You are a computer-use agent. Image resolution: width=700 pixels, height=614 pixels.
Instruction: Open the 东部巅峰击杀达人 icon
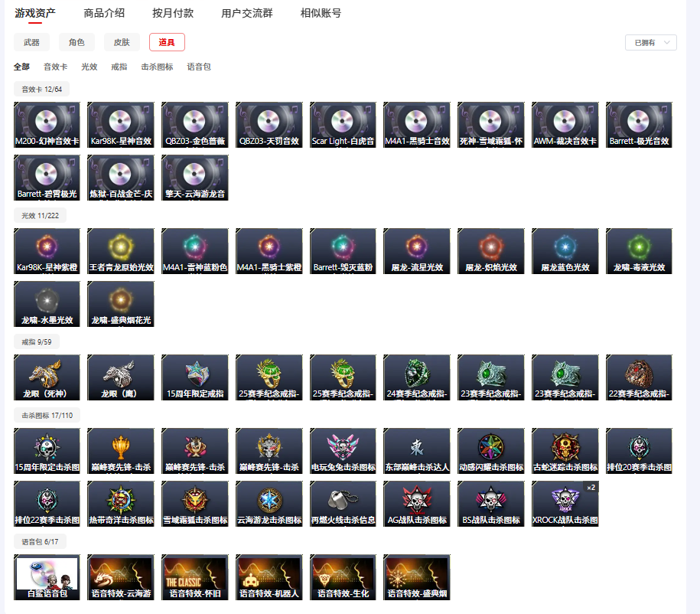[417, 451]
